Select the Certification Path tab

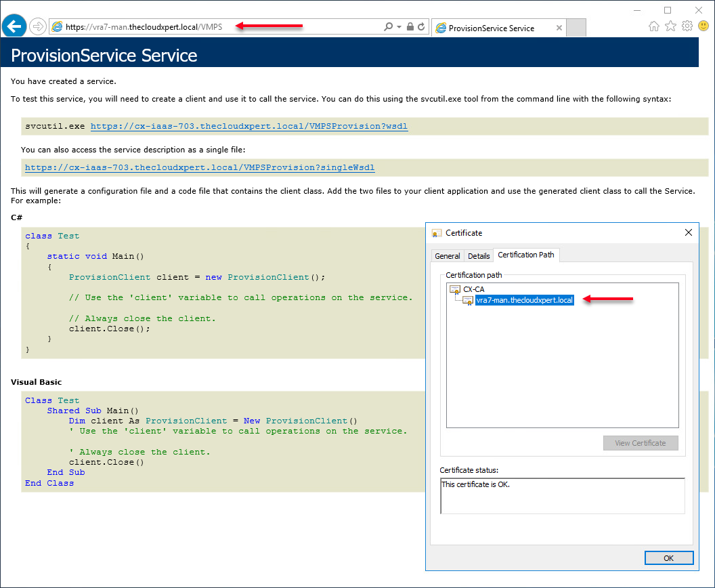526,255
